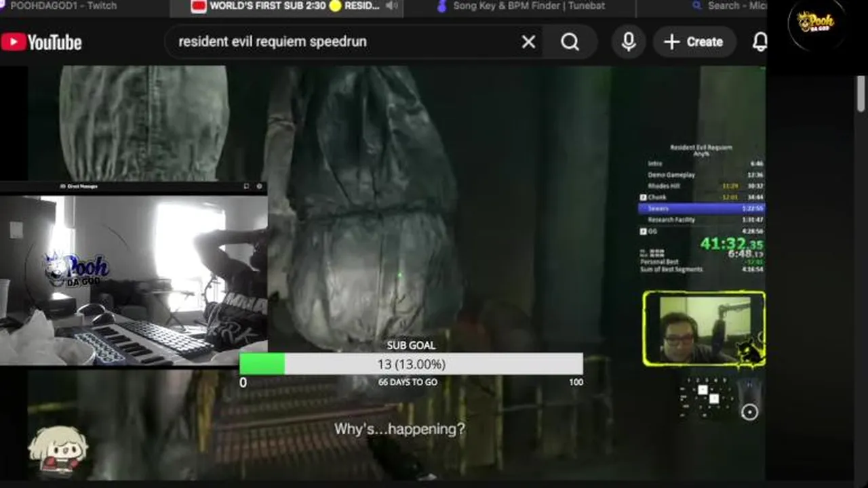Start voice search with microphone icon

[629, 42]
